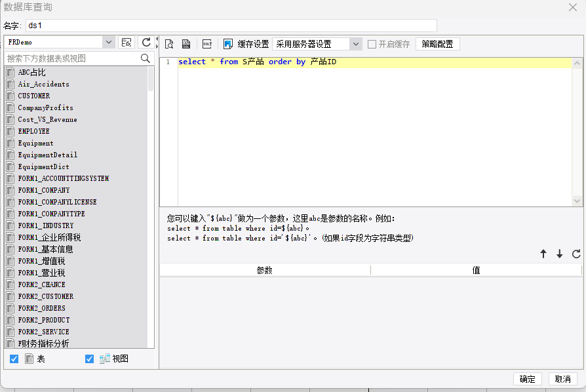Viewport: 586px width, 392px height.
Task: Click SQL editor scroll up arrow
Action: point(577,63)
